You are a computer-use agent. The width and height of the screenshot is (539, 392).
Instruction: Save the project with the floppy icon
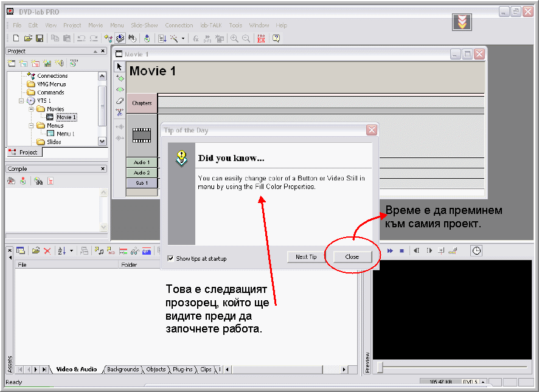[40, 38]
